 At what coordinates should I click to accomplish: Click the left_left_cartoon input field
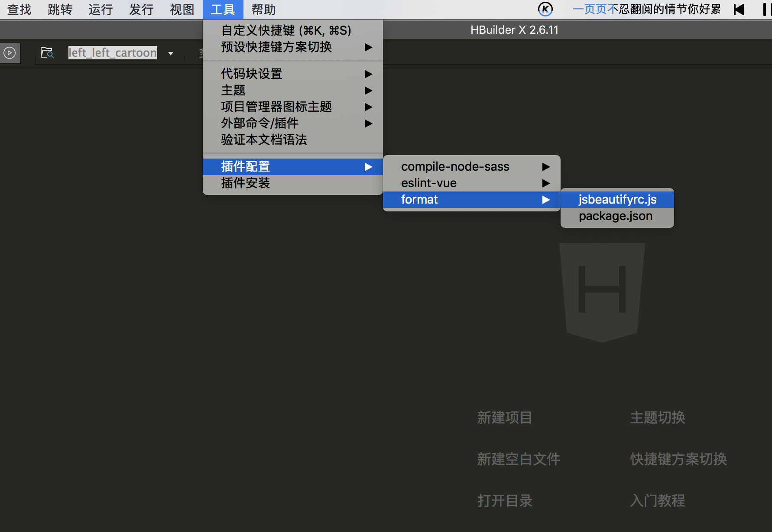[x=113, y=53]
